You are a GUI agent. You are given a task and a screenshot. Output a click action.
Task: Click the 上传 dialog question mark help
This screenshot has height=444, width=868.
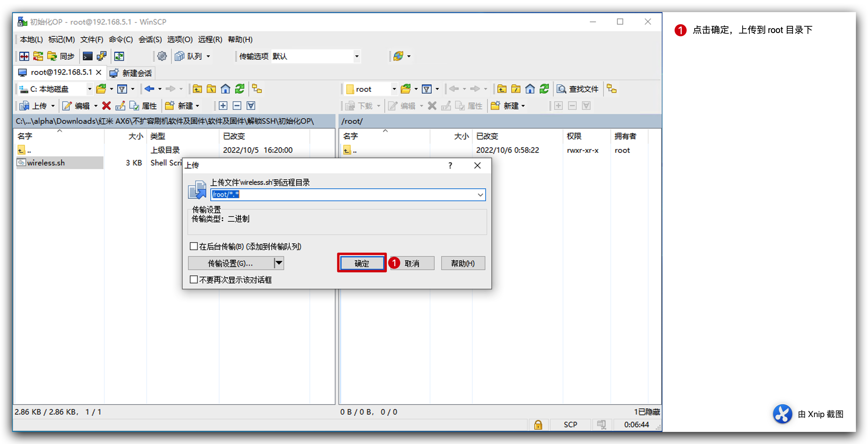click(x=450, y=165)
